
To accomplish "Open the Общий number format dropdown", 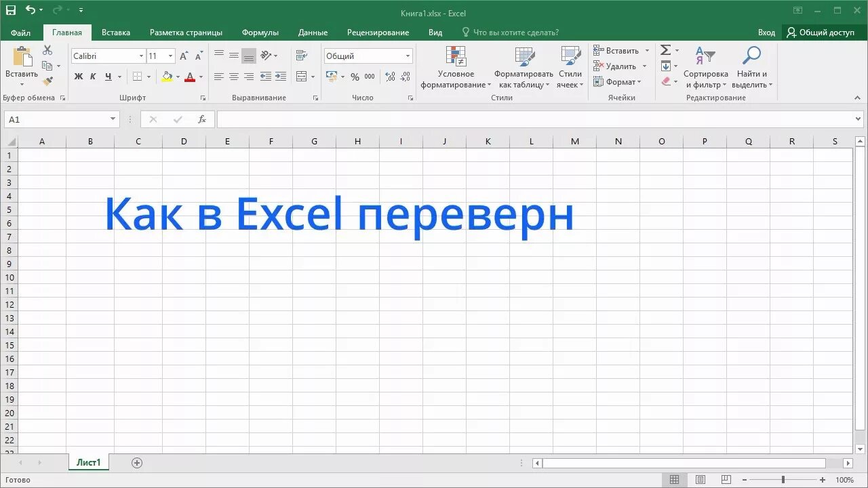I will (x=408, y=56).
